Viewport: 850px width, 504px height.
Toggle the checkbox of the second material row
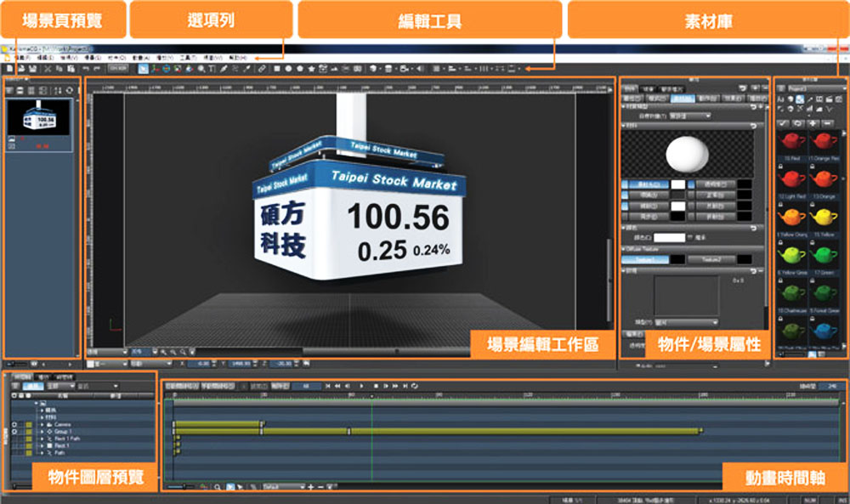pyautogui.click(x=625, y=195)
